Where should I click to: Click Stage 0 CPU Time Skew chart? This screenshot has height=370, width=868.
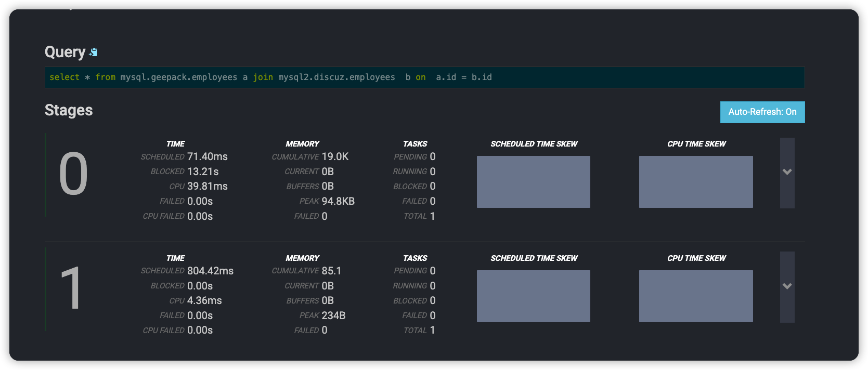(x=695, y=182)
